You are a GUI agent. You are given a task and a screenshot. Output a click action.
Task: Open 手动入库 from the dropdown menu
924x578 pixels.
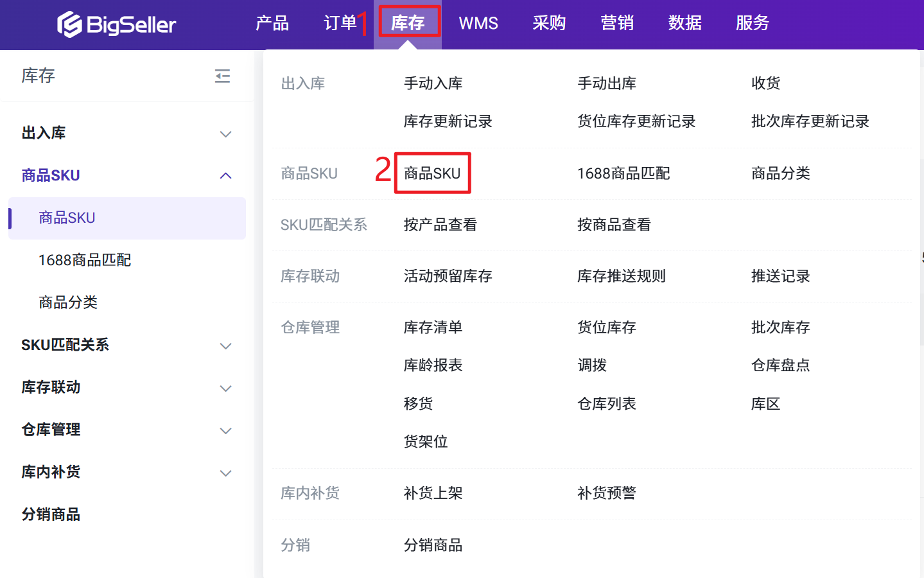click(x=433, y=83)
